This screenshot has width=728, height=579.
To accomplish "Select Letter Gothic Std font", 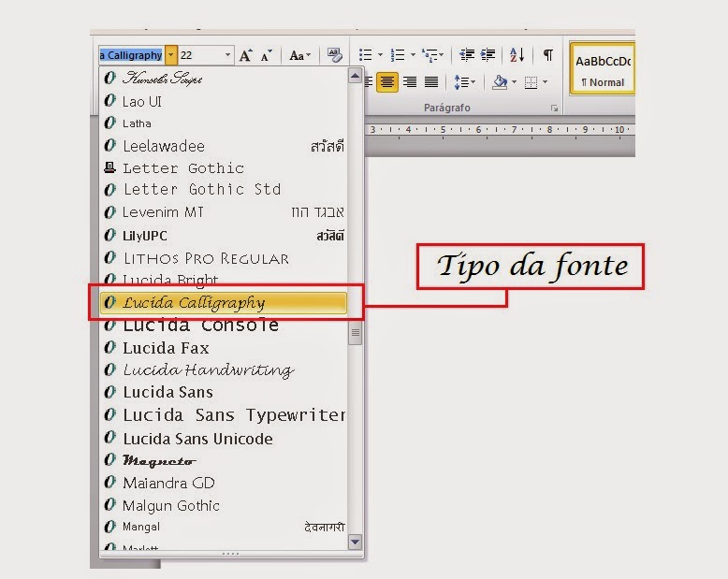I will 224,189.
